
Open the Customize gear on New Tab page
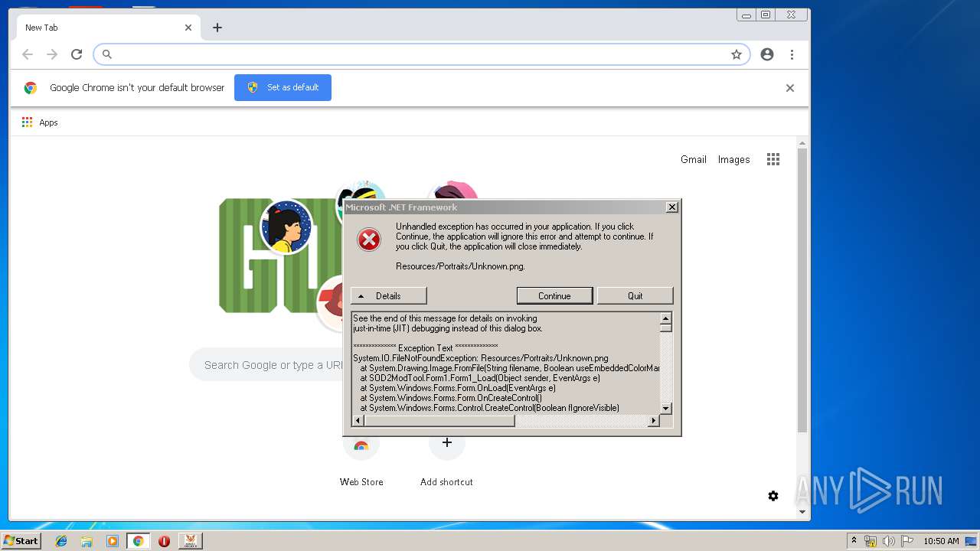[773, 496]
